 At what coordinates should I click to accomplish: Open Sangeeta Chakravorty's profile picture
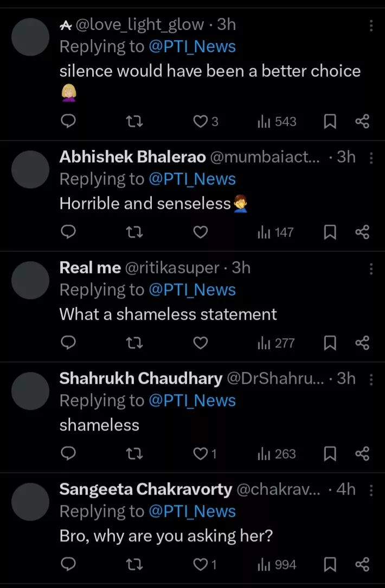coord(30,502)
